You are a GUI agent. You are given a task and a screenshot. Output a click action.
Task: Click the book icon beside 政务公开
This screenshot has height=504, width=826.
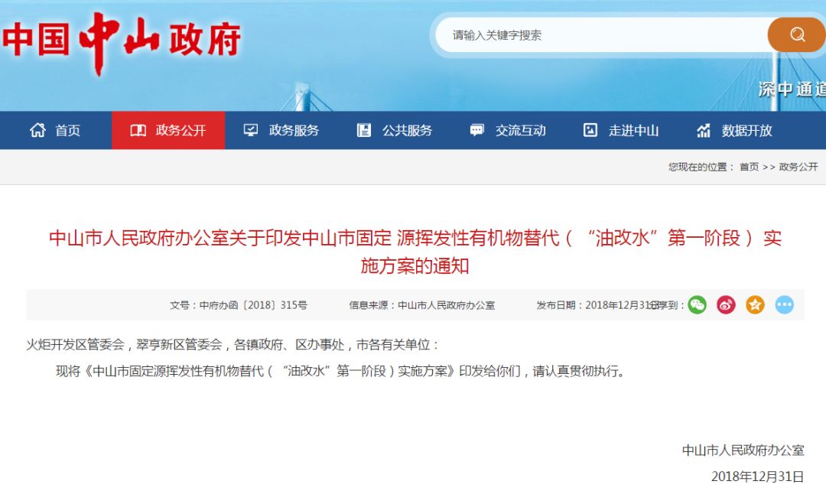tap(138, 130)
